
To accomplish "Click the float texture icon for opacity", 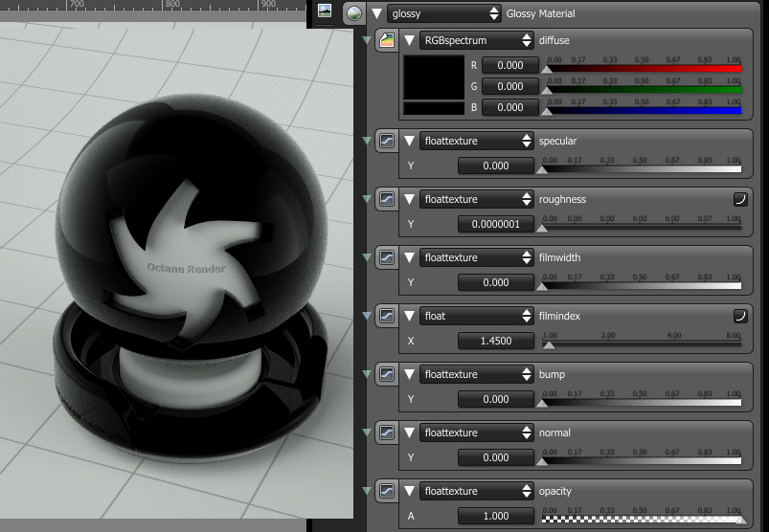I will (387, 491).
